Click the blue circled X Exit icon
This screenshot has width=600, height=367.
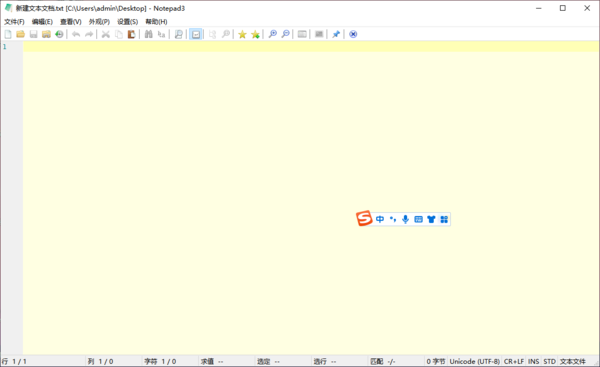(353, 34)
